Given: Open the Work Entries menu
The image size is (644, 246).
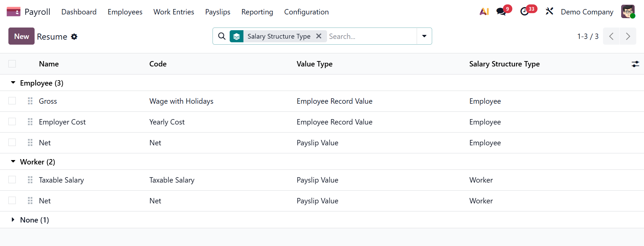Looking at the screenshot, I should 174,12.
